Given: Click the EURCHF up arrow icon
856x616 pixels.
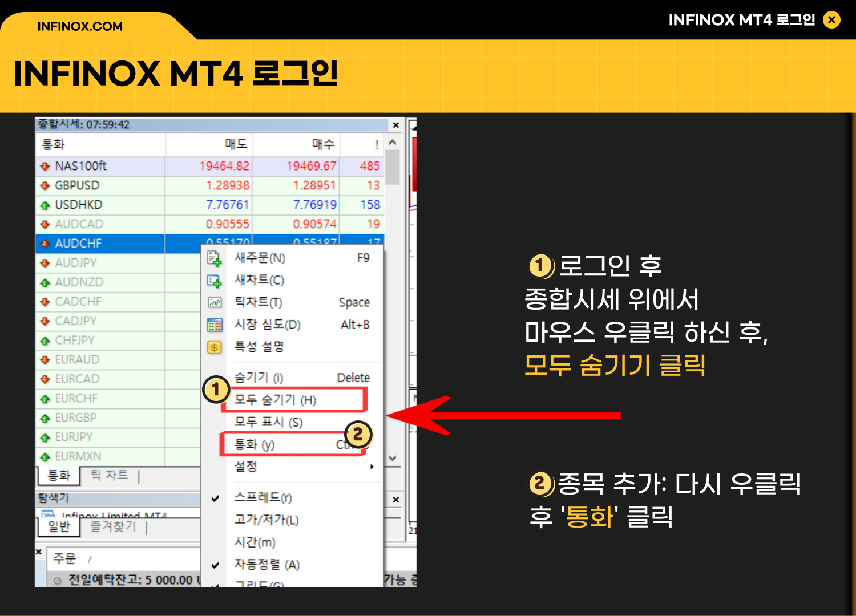Looking at the screenshot, I should 45,399.
